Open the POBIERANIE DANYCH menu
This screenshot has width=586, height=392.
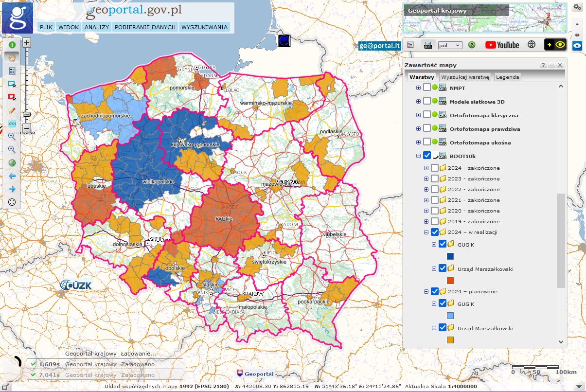coord(145,27)
